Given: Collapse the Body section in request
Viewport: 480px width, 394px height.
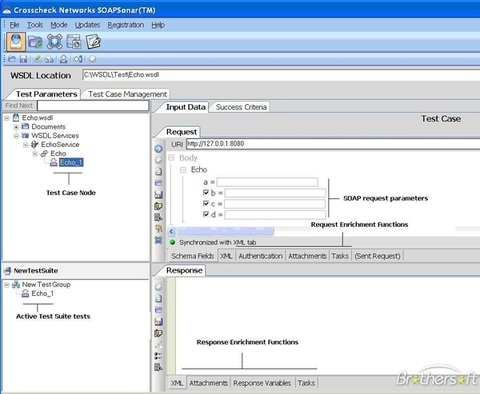Looking at the screenshot, I should (171, 158).
